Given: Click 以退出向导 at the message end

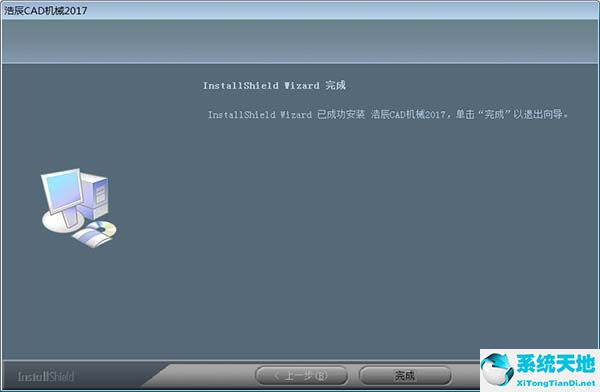Looking at the screenshot, I should pyautogui.click(x=538, y=114).
